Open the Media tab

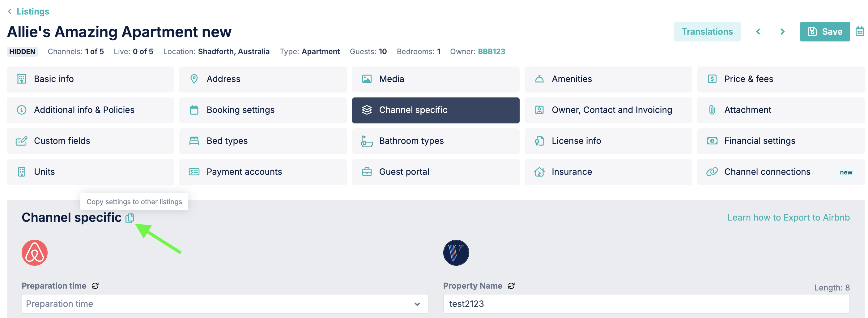click(436, 79)
